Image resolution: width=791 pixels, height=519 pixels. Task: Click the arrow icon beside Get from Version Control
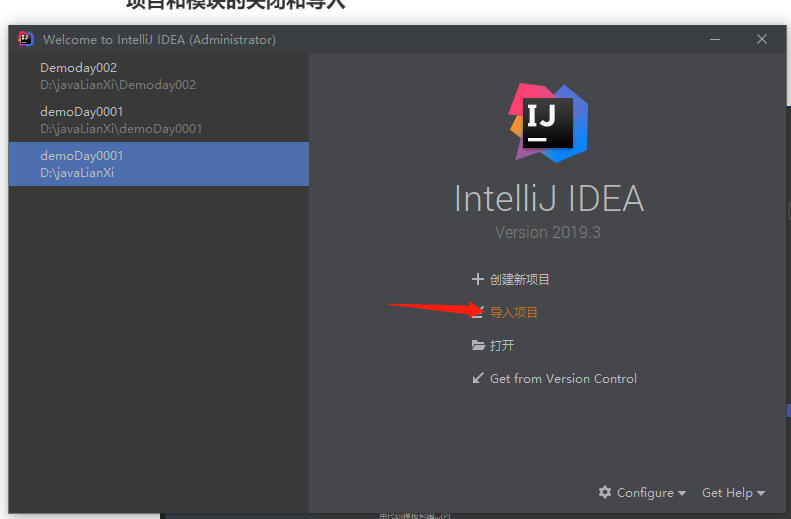478,379
